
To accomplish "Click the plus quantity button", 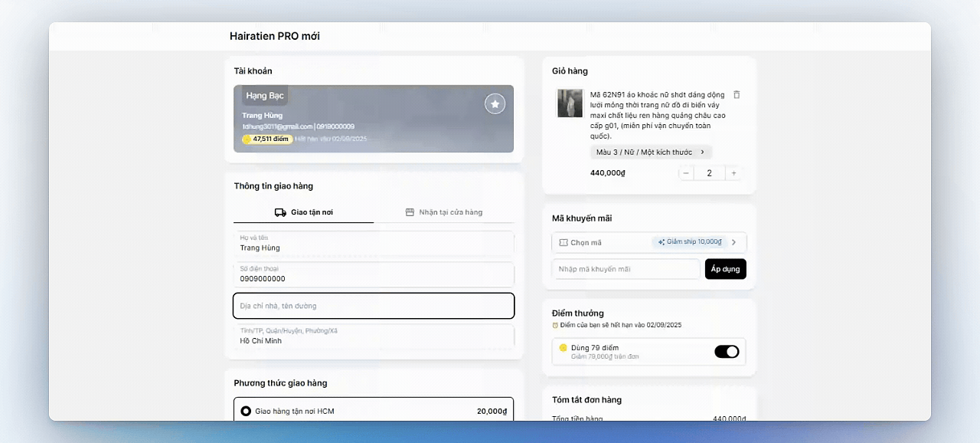I will pyautogui.click(x=733, y=173).
